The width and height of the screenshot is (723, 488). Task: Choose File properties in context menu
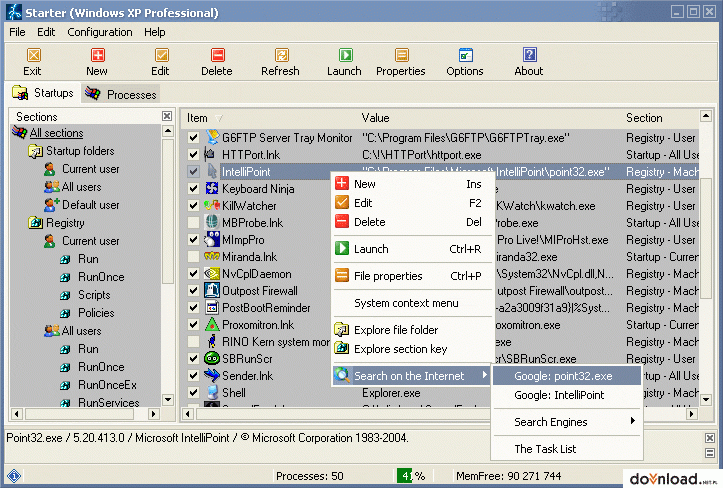pyautogui.click(x=411, y=276)
